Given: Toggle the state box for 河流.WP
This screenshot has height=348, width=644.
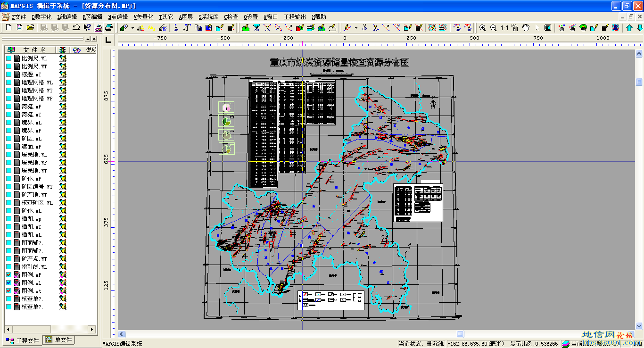Looking at the screenshot, I should click(x=8, y=106).
